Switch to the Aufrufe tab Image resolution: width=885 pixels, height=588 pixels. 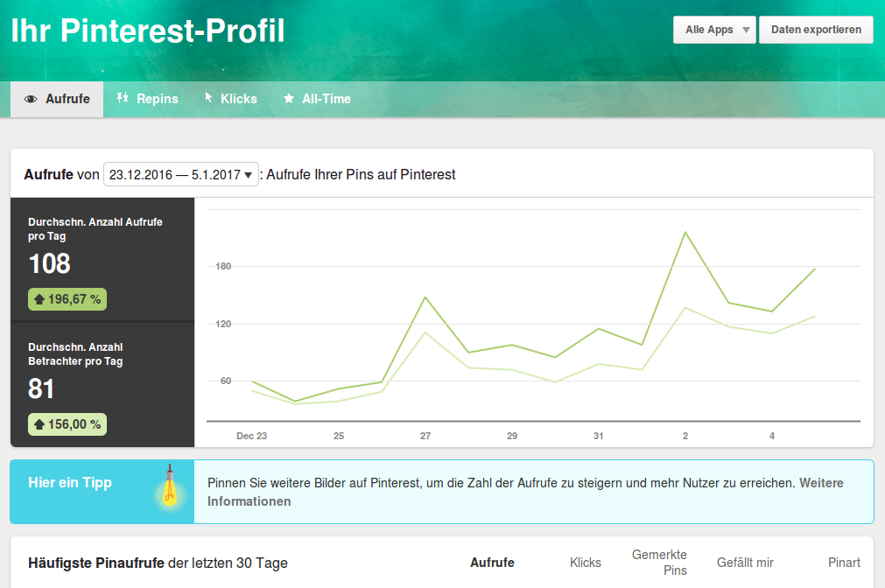[x=57, y=100]
